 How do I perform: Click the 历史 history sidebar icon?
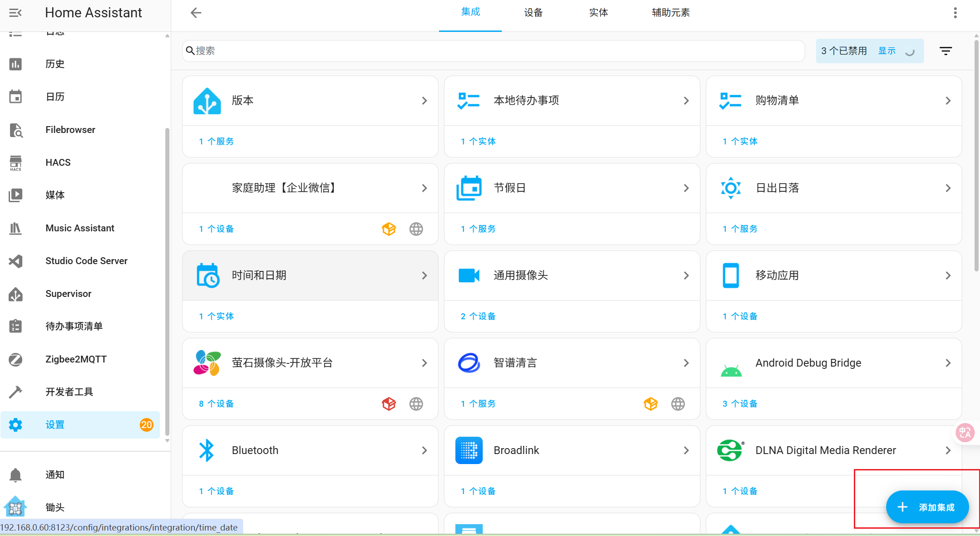click(15, 64)
